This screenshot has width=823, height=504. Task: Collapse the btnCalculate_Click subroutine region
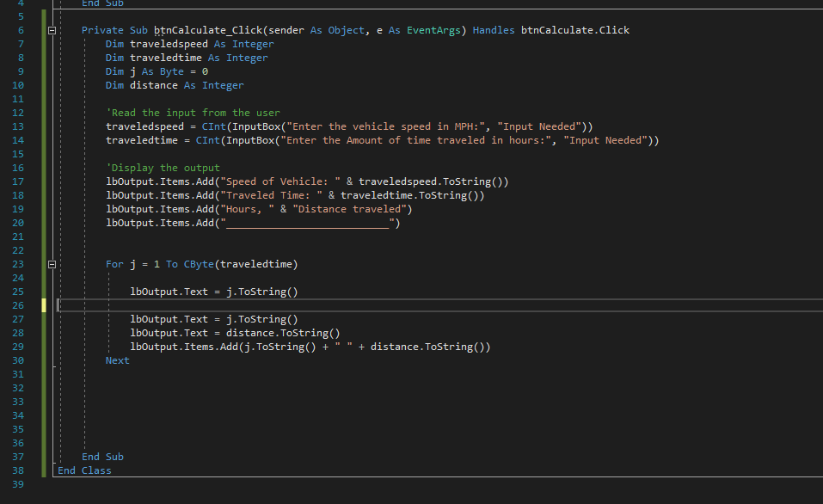(x=52, y=29)
